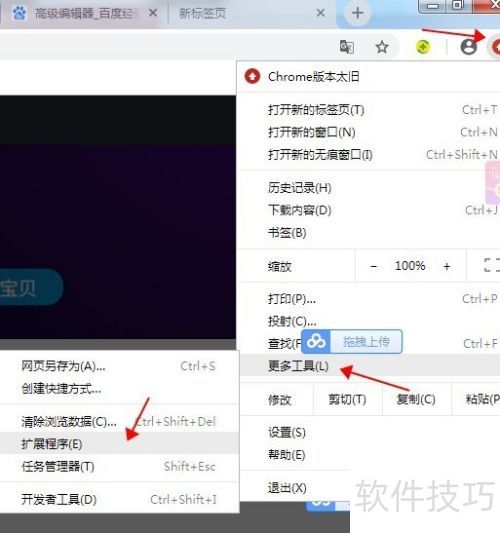Toggle fullscreen via the zoom row icon
This screenshot has width=500, height=533.
click(x=492, y=265)
